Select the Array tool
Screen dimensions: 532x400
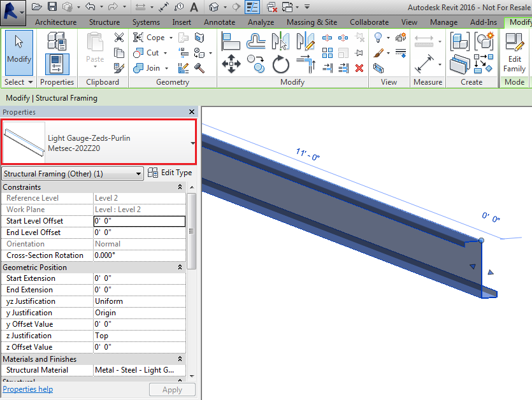pyautogui.click(x=327, y=53)
